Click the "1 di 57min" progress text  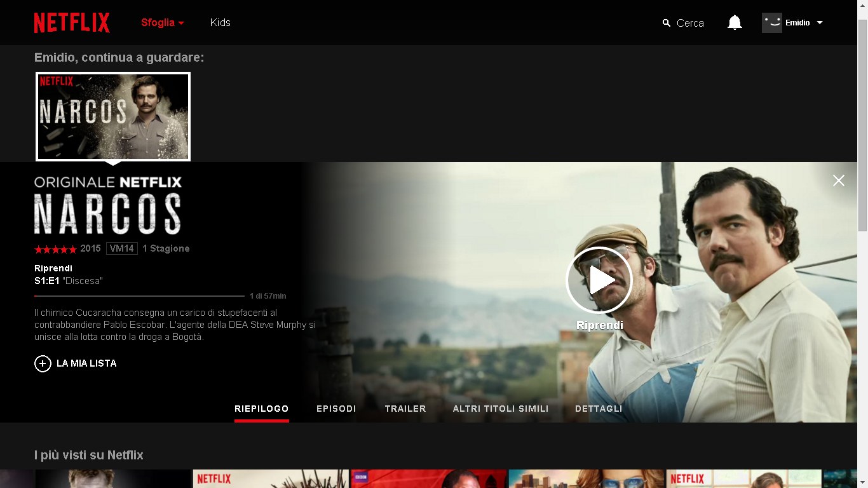click(x=268, y=296)
